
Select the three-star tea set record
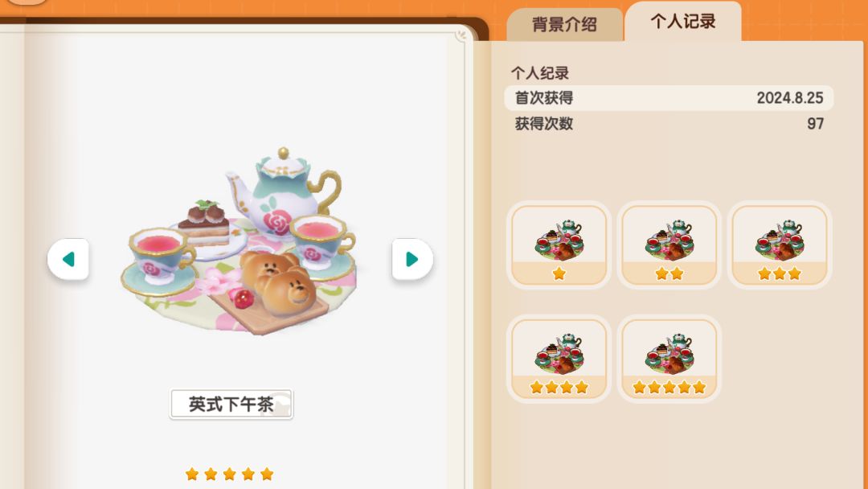pos(780,244)
